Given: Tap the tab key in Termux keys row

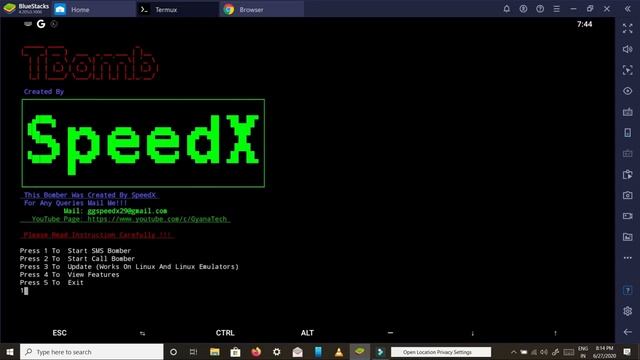Looking at the screenshot, I should [x=142, y=333].
